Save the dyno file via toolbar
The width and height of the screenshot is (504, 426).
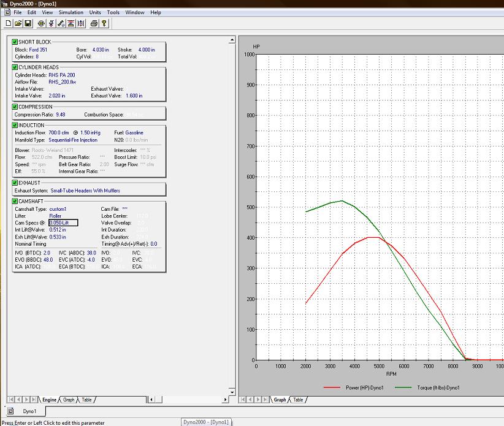[28, 23]
